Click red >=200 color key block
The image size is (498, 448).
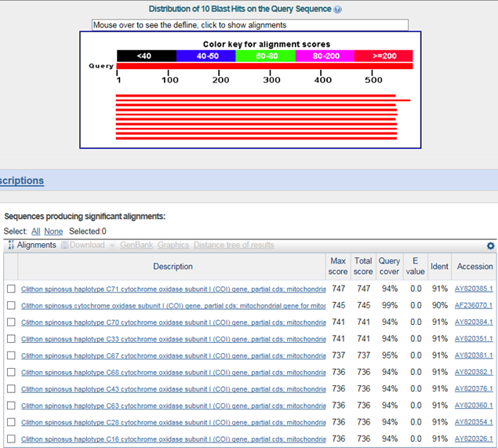click(x=383, y=56)
